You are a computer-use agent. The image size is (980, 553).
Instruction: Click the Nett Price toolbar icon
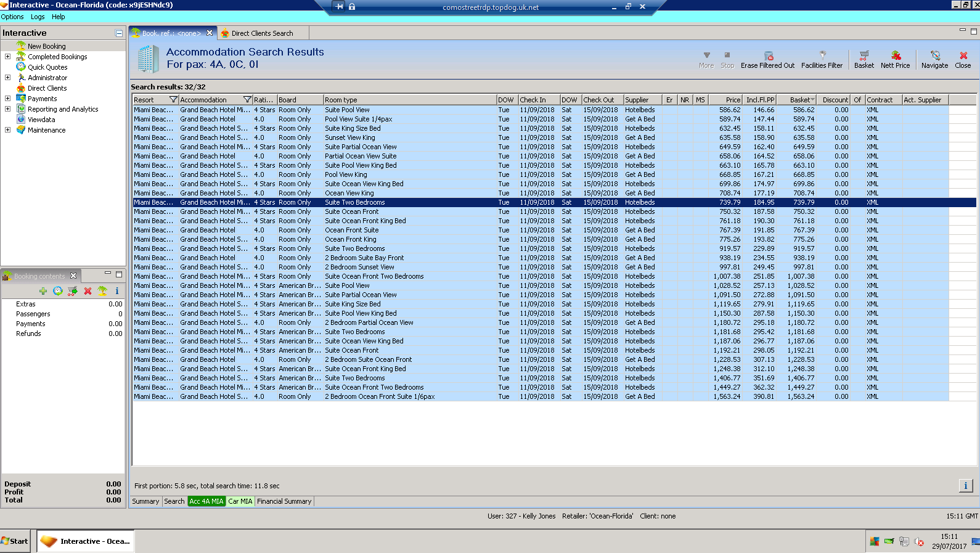pos(896,55)
